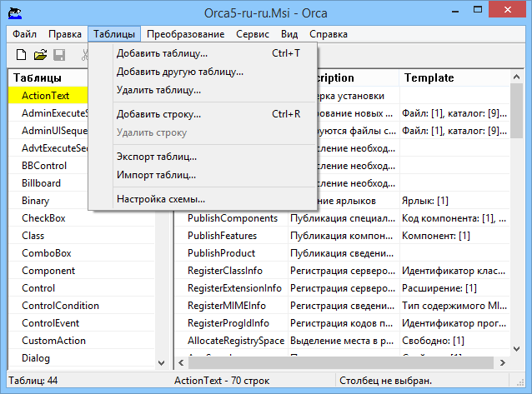Choose Экспорт таблиц... menu entry
The image size is (532, 394).
coord(203,157)
